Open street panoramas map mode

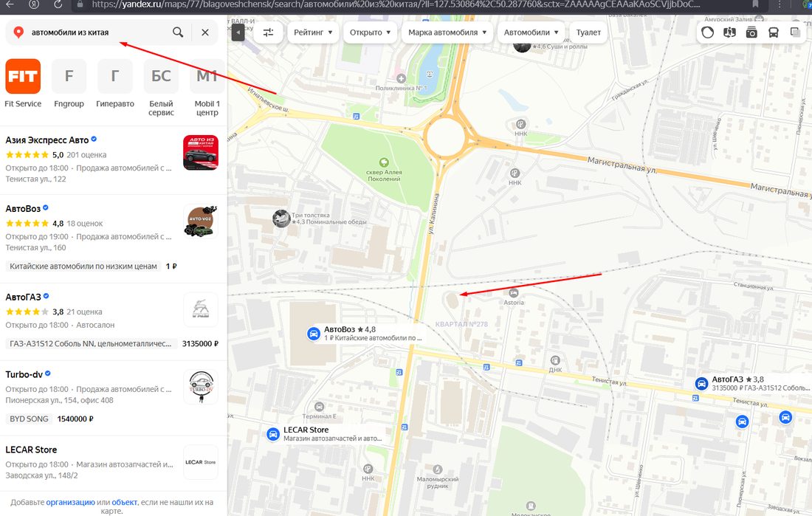pyautogui.click(x=729, y=32)
